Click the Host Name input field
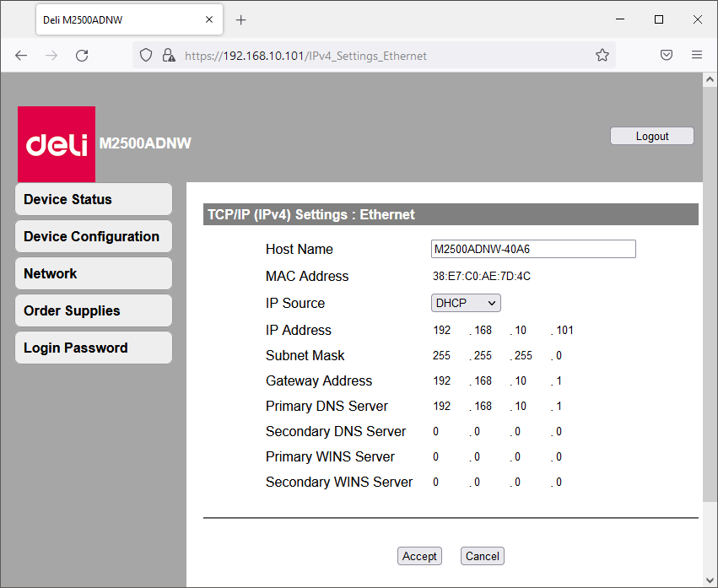The height and width of the screenshot is (588, 718). 533,249
